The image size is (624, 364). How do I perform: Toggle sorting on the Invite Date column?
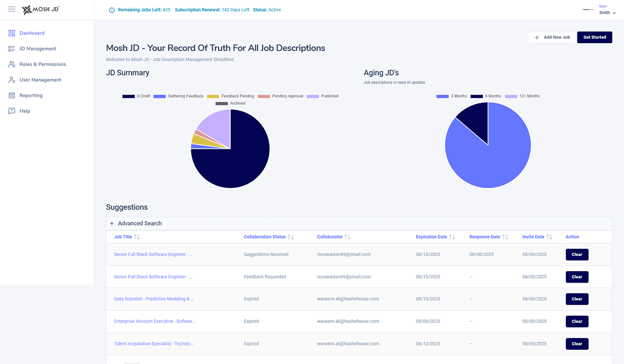pos(550,237)
